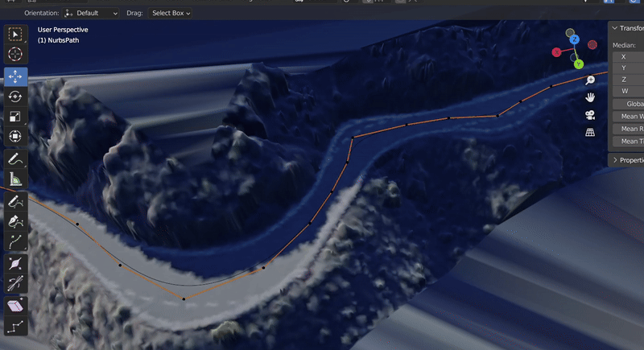Select the Select Box tool
The image size is (644, 350).
pyautogui.click(x=15, y=34)
